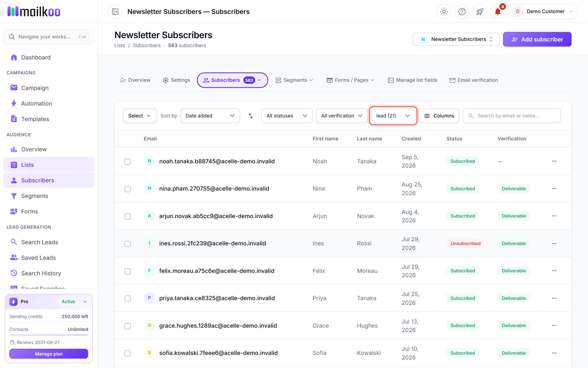This screenshot has height=368, width=588.
Task: Collapse the sidebar panel icon
Action: click(x=115, y=11)
